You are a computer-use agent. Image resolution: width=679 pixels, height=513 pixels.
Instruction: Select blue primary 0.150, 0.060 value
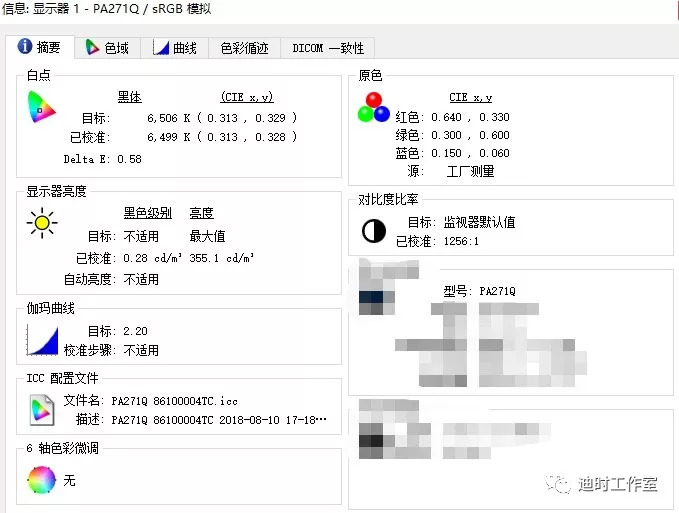[470, 153]
